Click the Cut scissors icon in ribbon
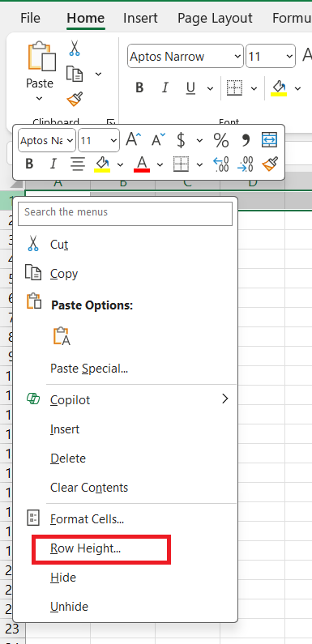 pos(74,48)
